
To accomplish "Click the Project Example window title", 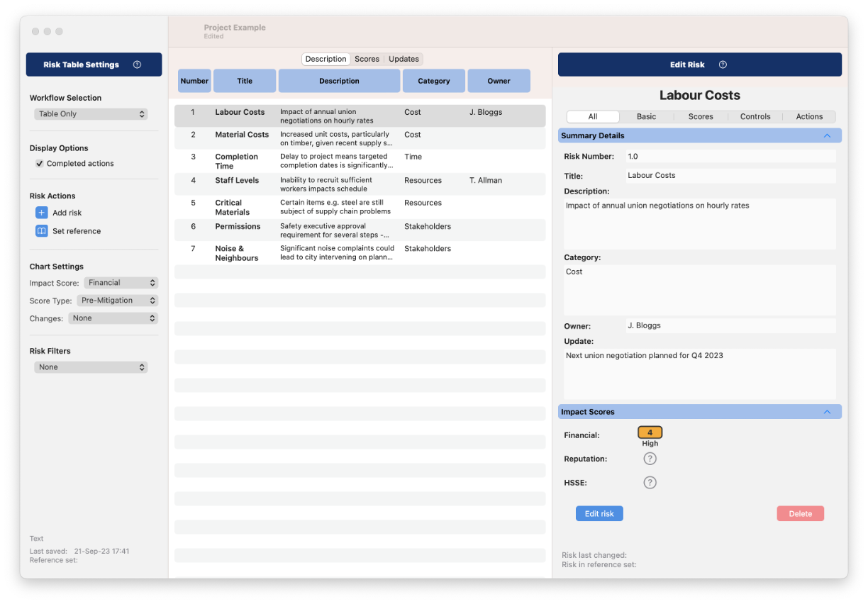I will 235,28.
